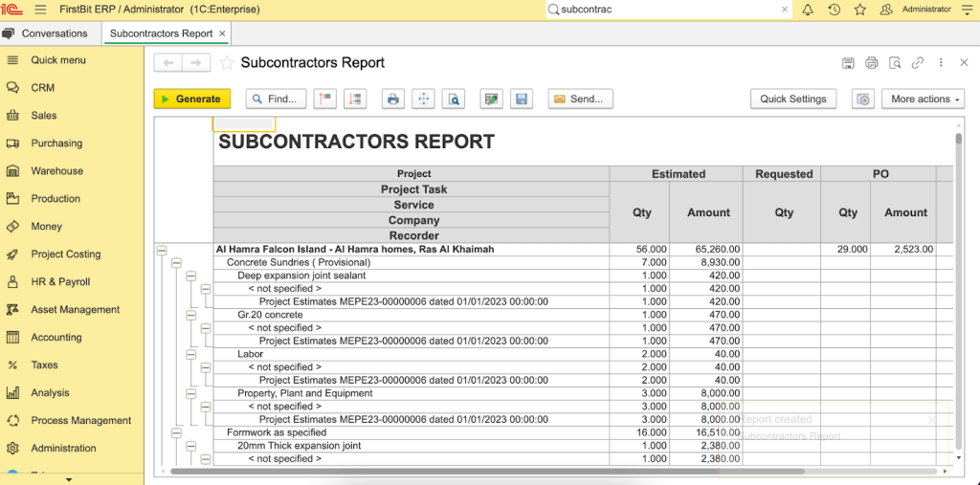The width and height of the screenshot is (980, 485).
Task: Close the Subcontractors Report tab
Action: [222, 33]
